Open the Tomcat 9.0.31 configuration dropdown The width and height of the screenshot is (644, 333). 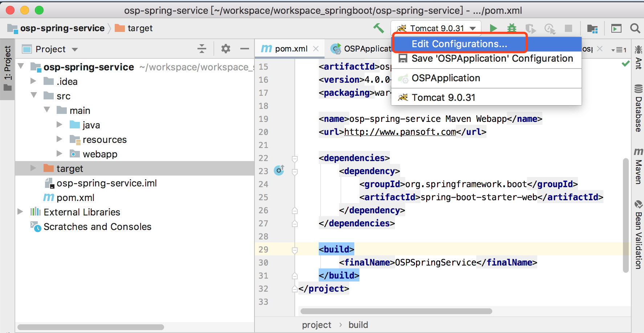click(x=436, y=28)
